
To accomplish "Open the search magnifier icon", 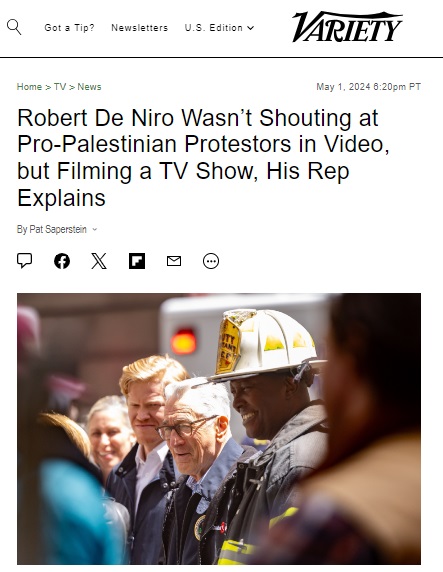I will coord(14,27).
